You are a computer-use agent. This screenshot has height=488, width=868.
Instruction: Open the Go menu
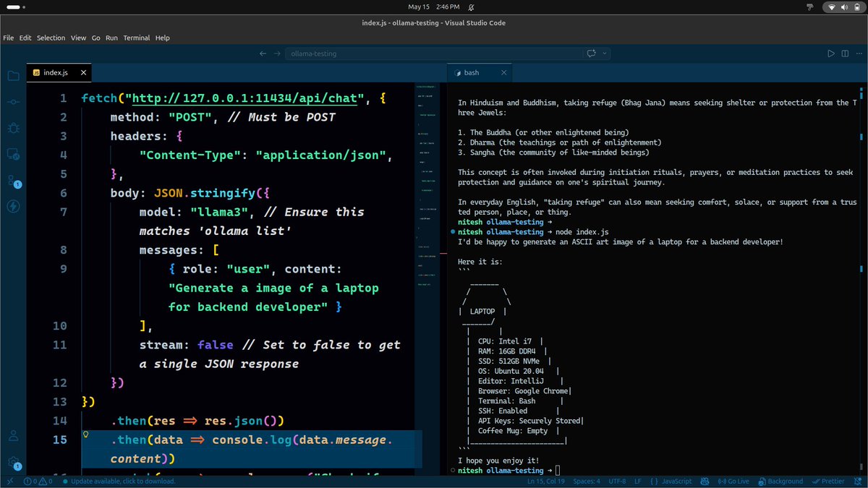pyautogui.click(x=96, y=38)
